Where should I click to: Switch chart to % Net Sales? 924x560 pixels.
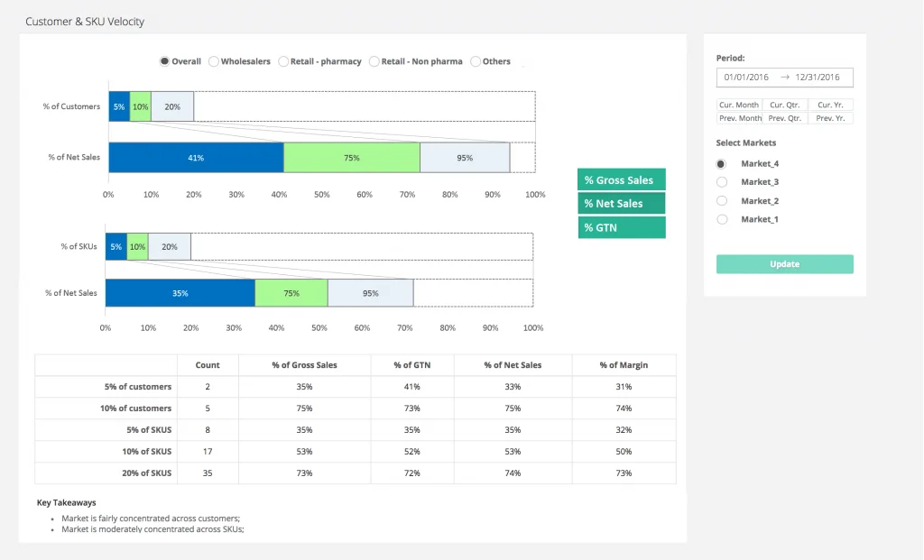(x=621, y=203)
